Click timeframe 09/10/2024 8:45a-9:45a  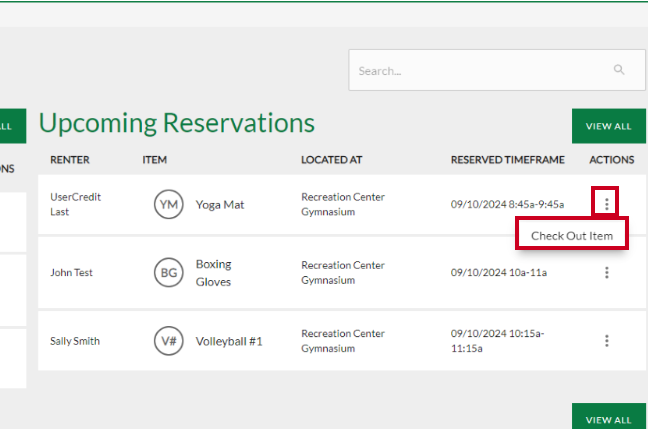click(x=507, y=204)
